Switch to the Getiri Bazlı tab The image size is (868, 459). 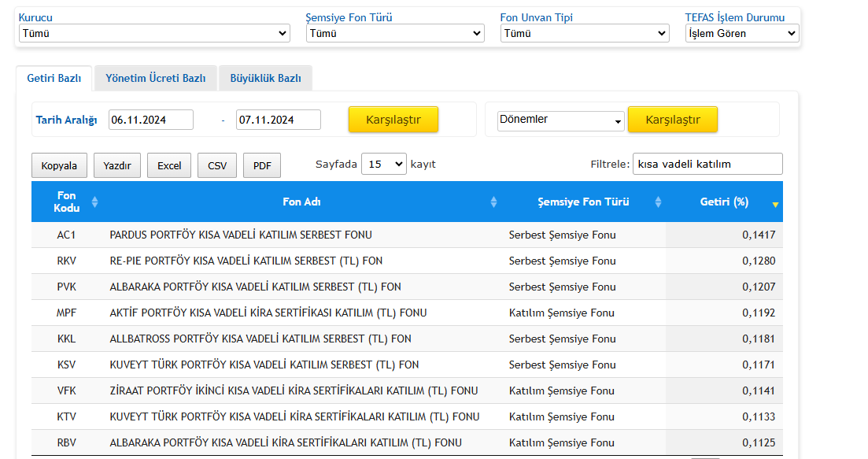point(54,78)
